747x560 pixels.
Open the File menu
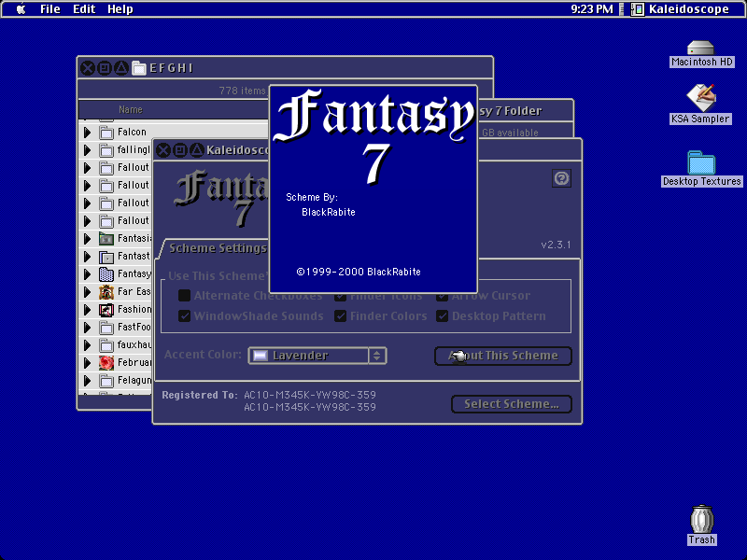point(50,9)
